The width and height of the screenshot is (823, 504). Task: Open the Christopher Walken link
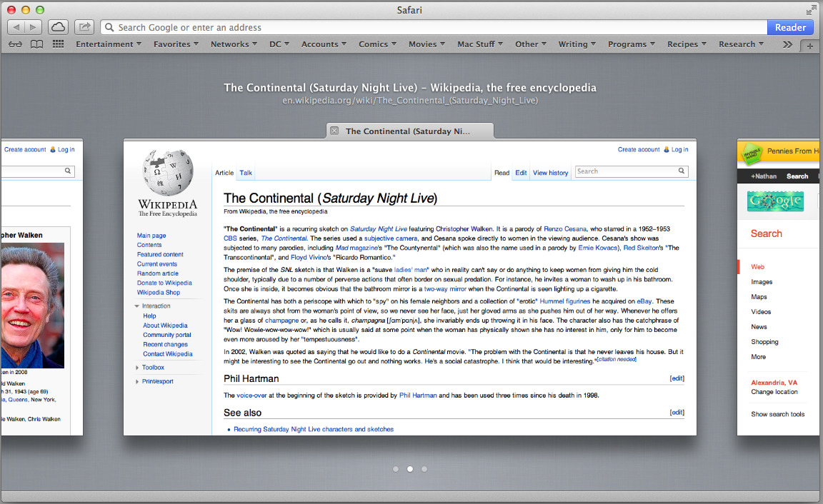point(464,228)
